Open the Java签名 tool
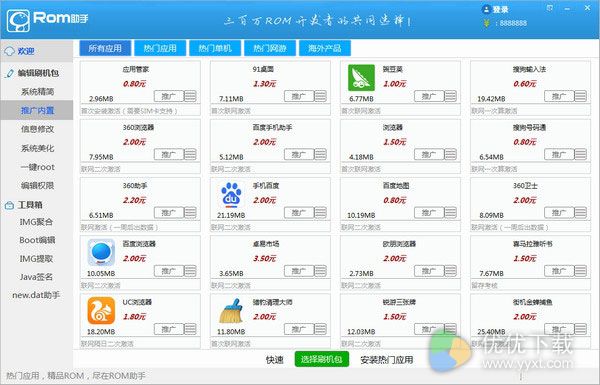The width and height of the screenshot is (600, 385). point(36,277)
